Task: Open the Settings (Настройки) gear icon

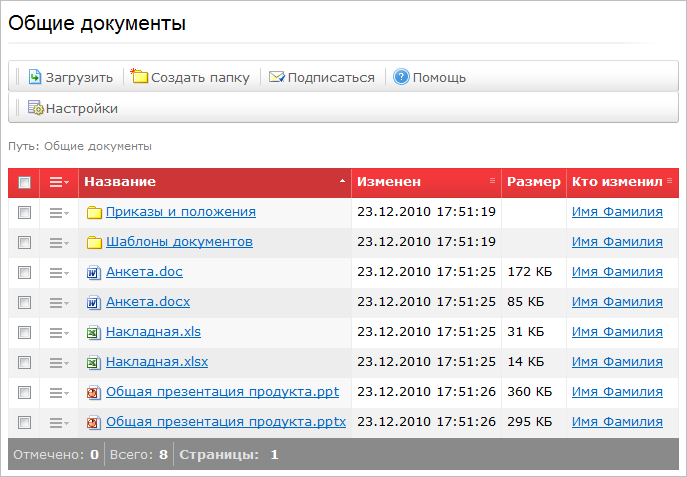Action: 35,108
